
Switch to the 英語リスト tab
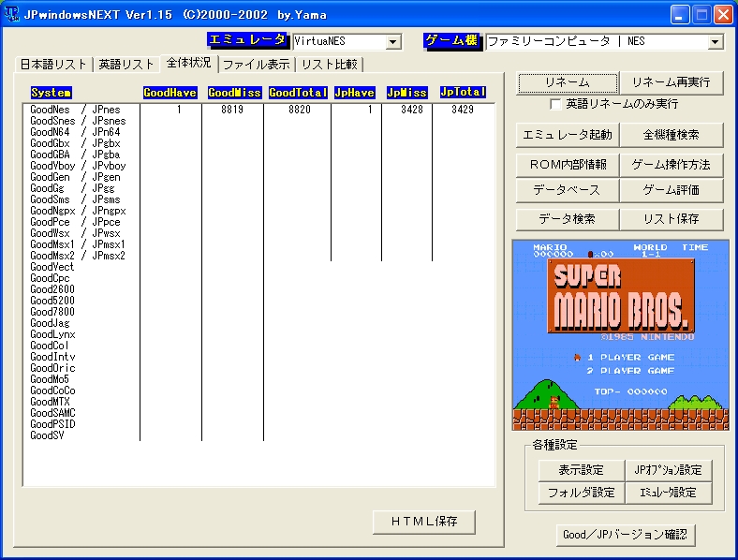coord(126,65)
